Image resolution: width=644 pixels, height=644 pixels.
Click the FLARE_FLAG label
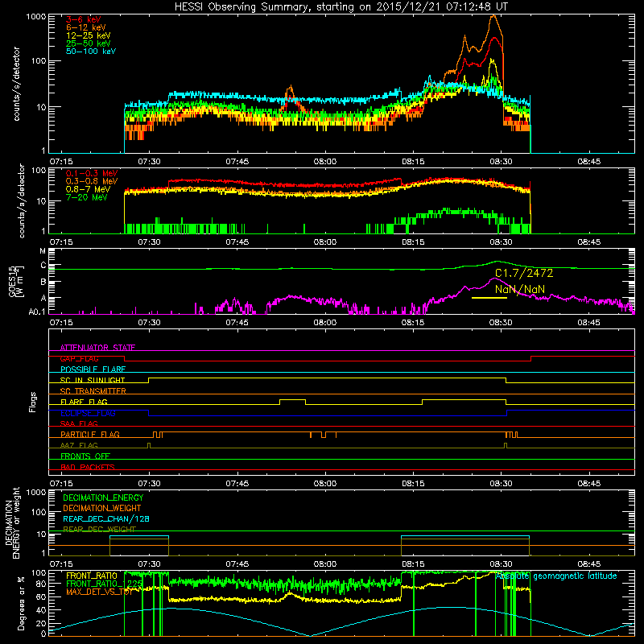coord(84,402)
